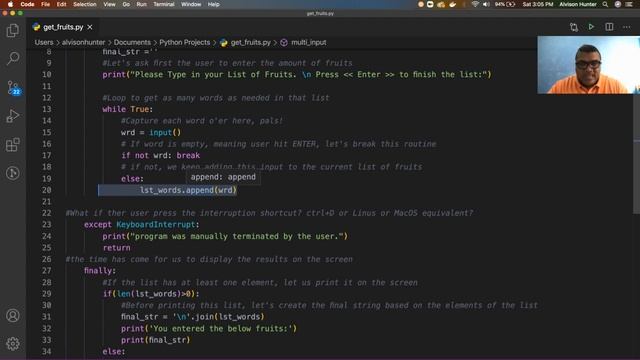The width and height of the screenshot is (640, 360).
Task: Open the Wi-Fi status menu
Action: pos(475,4)
